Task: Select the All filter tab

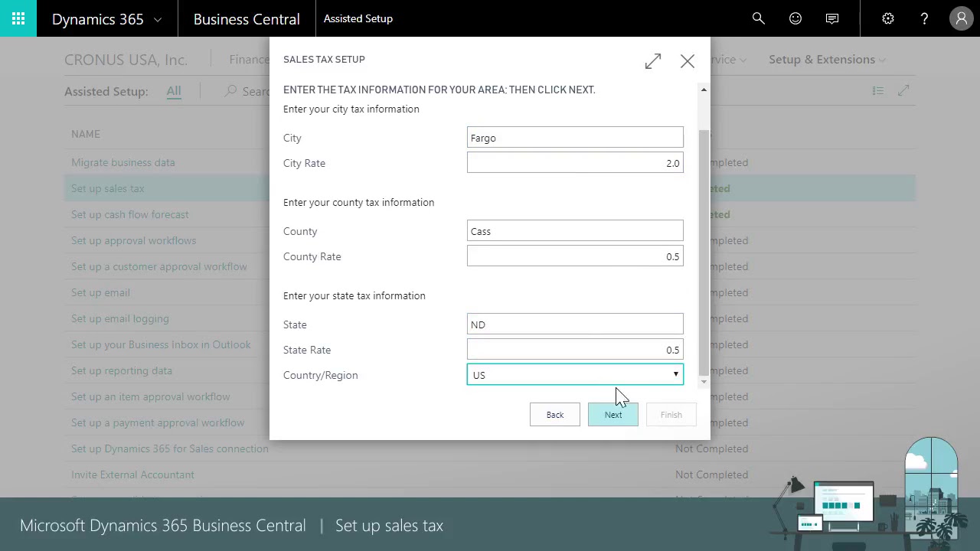Action: [174, 91]
